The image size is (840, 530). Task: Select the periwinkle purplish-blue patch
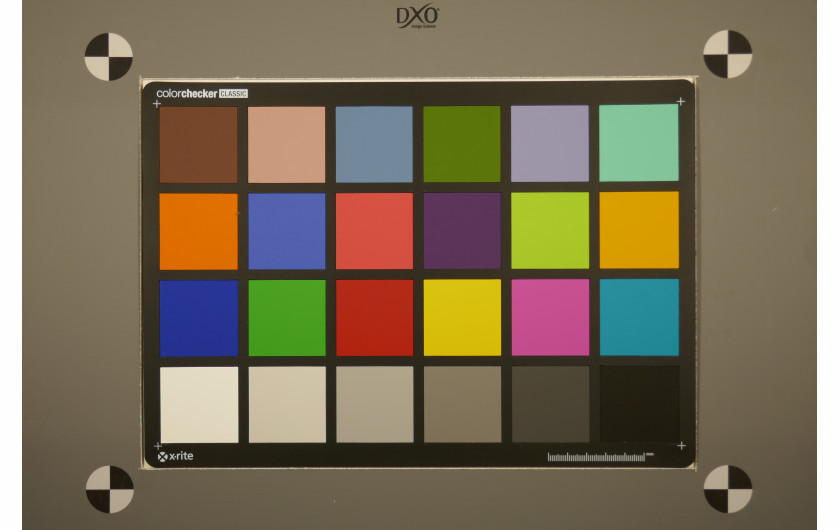tap(287, 231)
